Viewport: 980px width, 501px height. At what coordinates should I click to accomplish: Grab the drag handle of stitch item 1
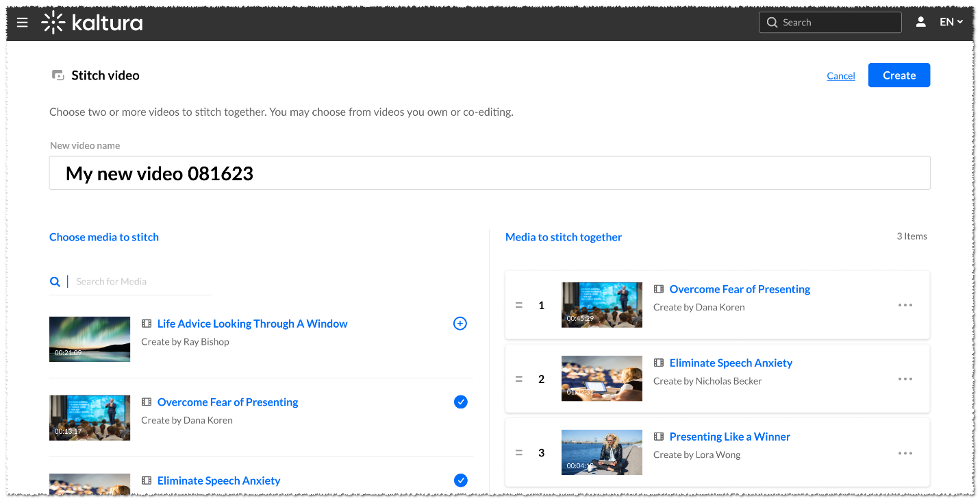[519, 305]
